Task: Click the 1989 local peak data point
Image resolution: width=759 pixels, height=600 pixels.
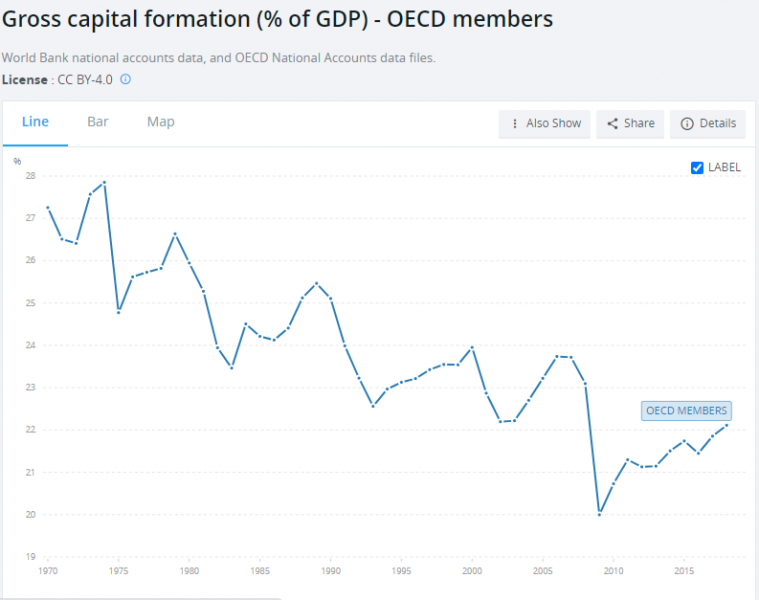Action: 316,283
